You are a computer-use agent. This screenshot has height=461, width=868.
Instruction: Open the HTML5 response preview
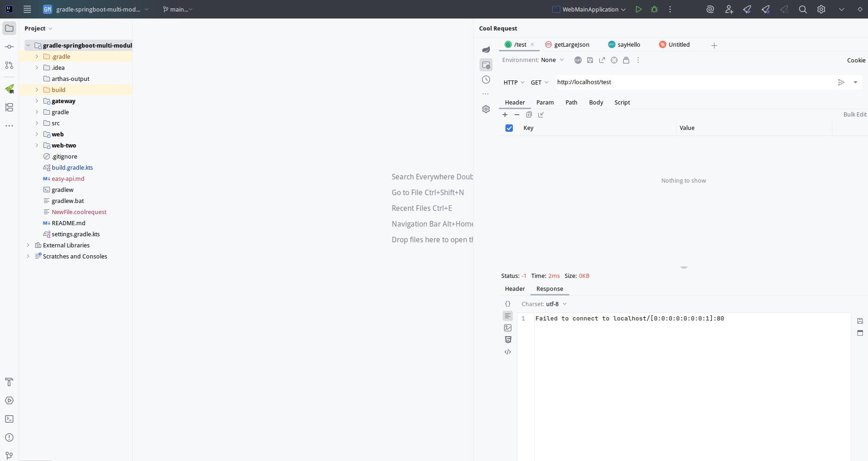[508, 339]
